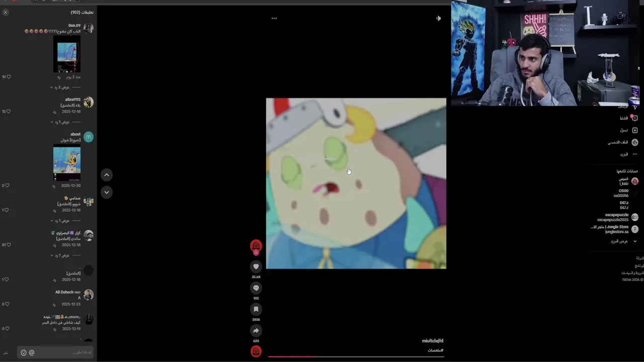Like about's comment heart
The height and width of the screenshot is (362, 644).
pos(8,186)
